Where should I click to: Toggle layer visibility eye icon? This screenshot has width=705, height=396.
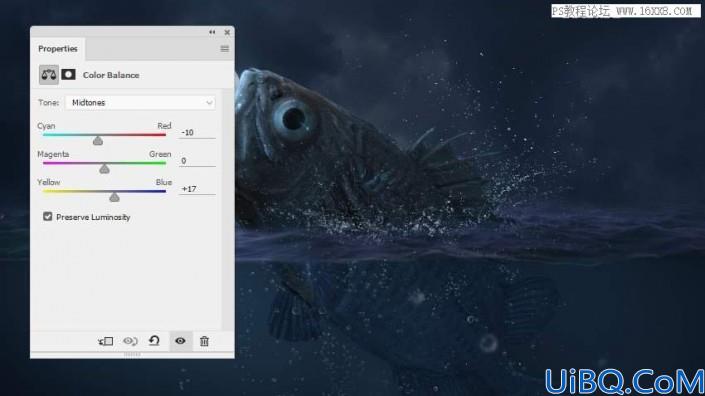(180, 341)
